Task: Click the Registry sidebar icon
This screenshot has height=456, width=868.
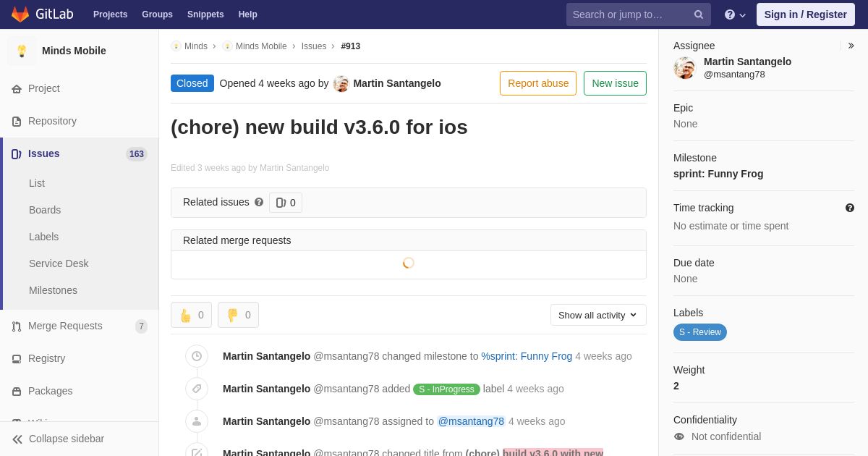Action: [17, 359]
